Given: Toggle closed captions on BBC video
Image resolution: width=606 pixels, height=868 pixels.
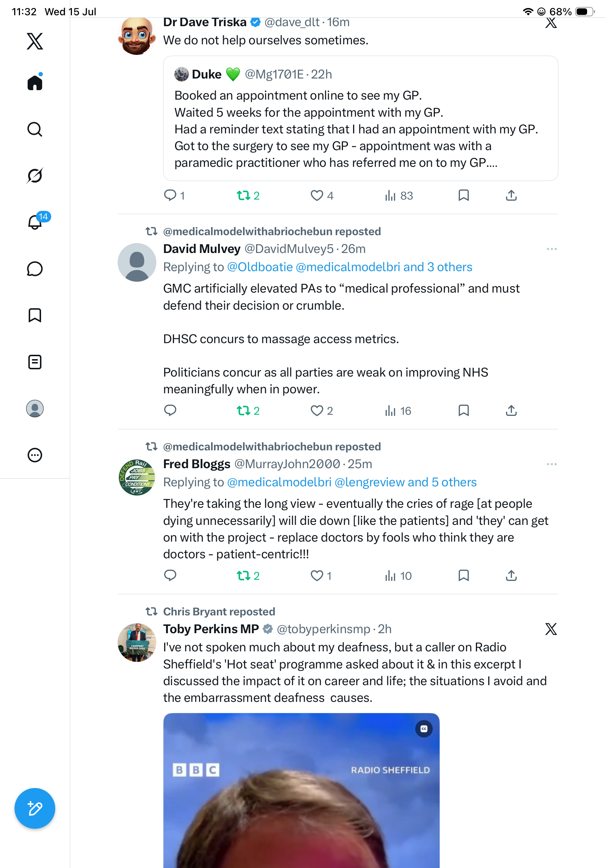Looking at the screenshot, I should (x=424, y=729).
